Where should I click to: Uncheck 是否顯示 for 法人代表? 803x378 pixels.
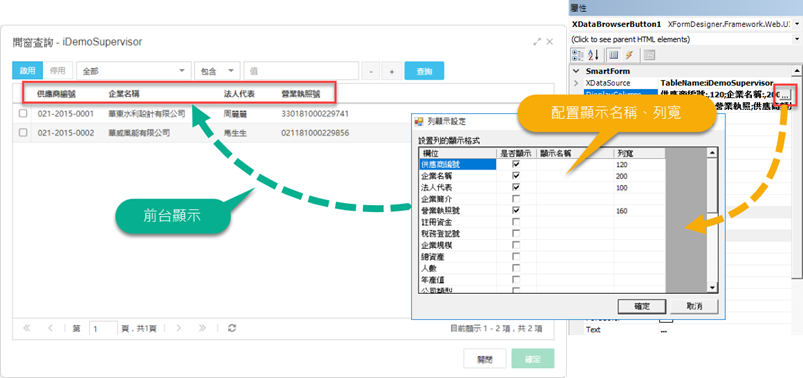(x=516, y=187)
